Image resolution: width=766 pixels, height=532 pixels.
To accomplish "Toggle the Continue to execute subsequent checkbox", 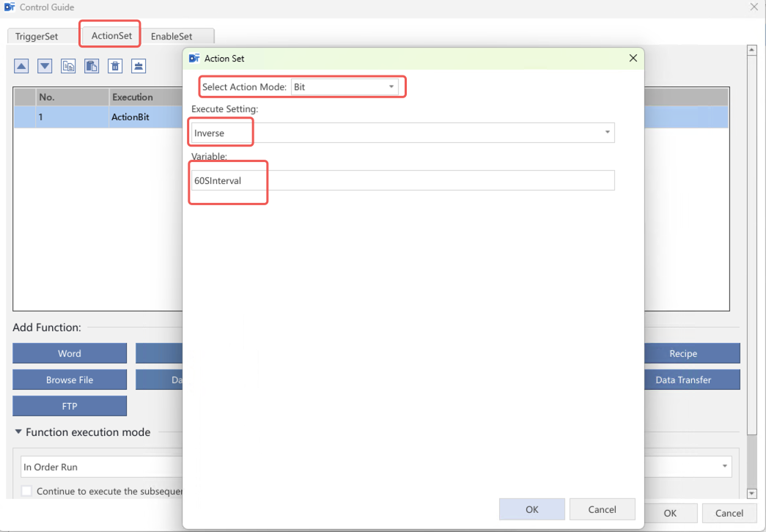I will click(x=27, y=492).
